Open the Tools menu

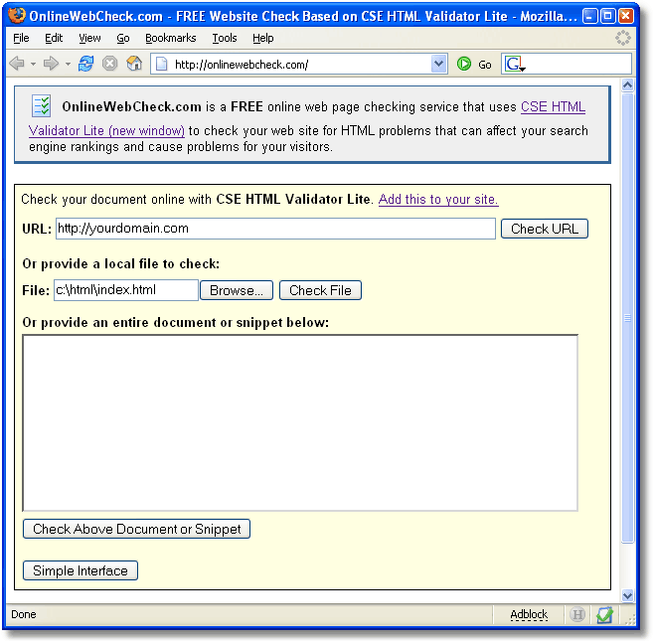coord(225,38)
